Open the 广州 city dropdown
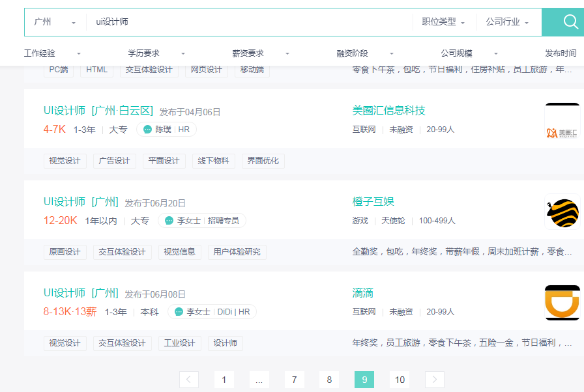 tap(54, 21)
